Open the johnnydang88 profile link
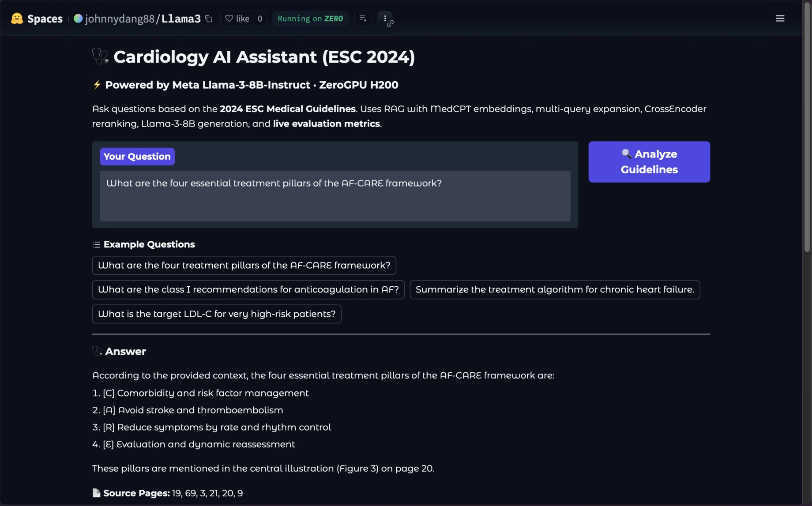This screenshot has width=812, height=506. (120, 19)
